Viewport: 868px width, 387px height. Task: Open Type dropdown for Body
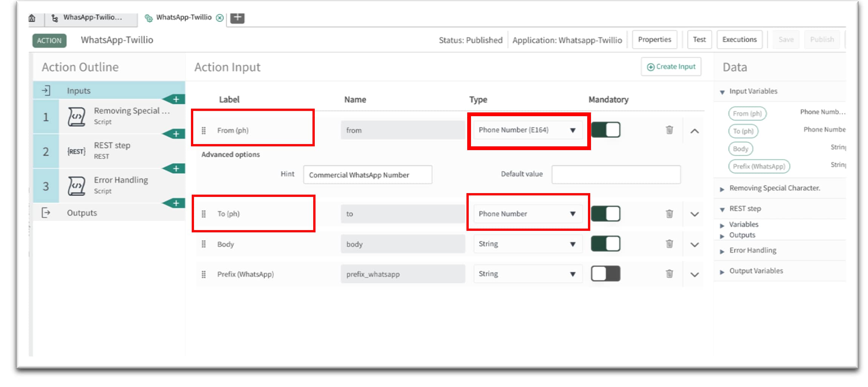pos(528,244)
